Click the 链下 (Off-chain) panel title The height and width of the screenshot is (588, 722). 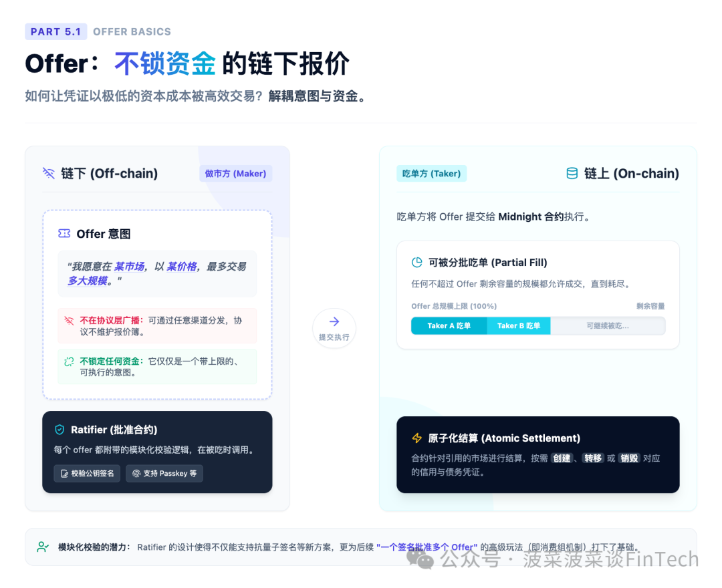tap(110, 174)
